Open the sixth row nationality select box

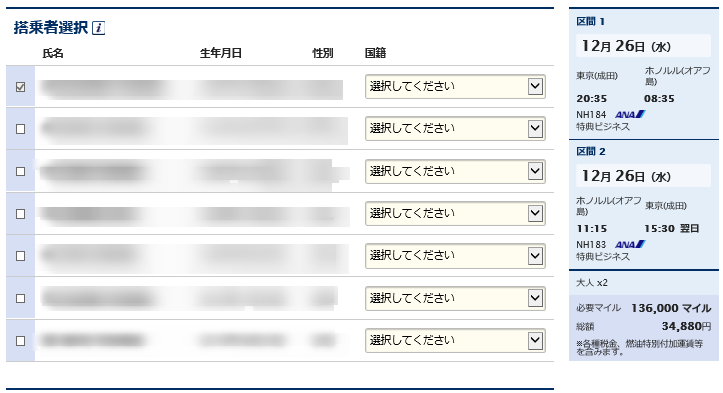[455, 298]
